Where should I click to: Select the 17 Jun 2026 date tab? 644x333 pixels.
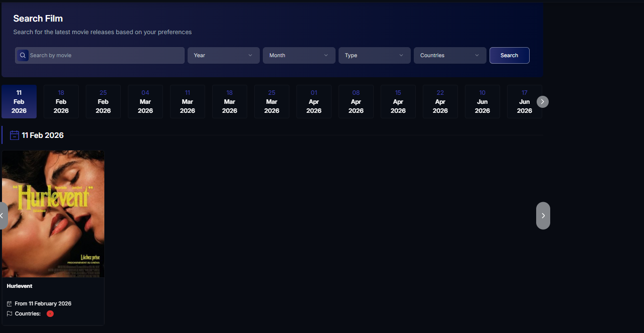pyautogui.click(x=525, y=102)
